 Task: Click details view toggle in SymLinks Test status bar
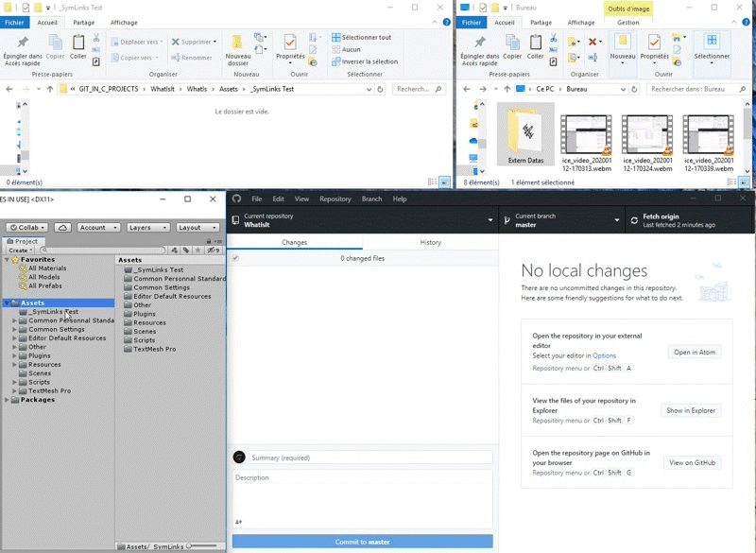tap(433, 182)
